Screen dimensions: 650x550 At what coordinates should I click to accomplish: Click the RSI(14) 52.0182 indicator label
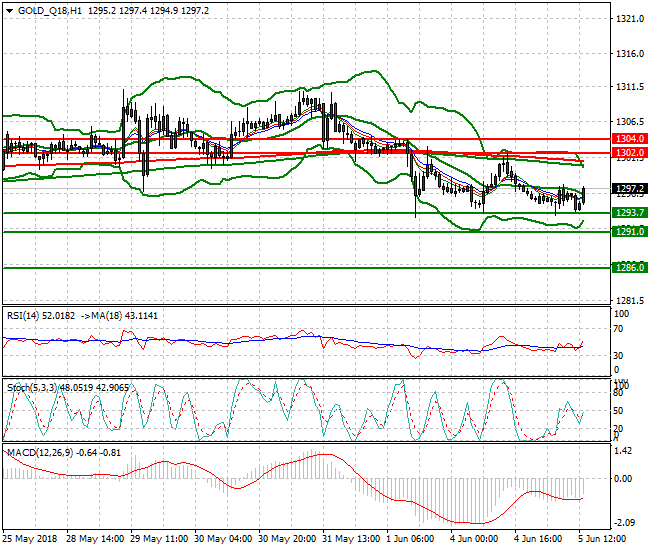[41, 316]
